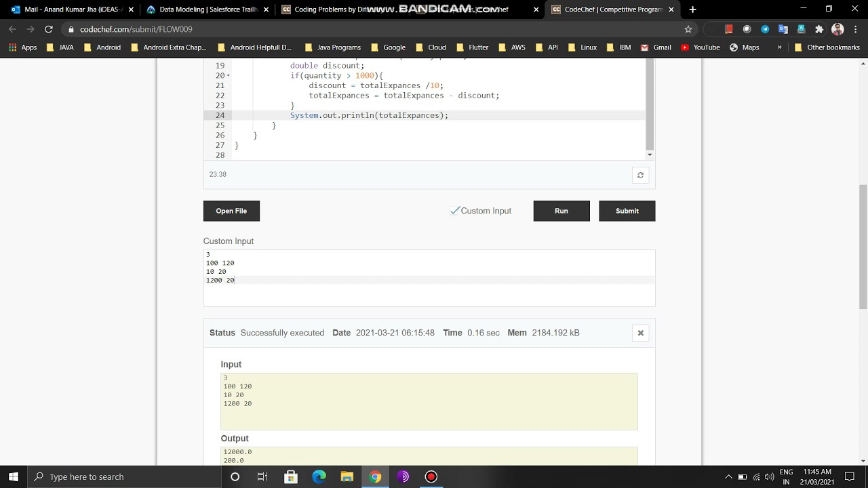Open the Flutter bookmarks folder

472,47
